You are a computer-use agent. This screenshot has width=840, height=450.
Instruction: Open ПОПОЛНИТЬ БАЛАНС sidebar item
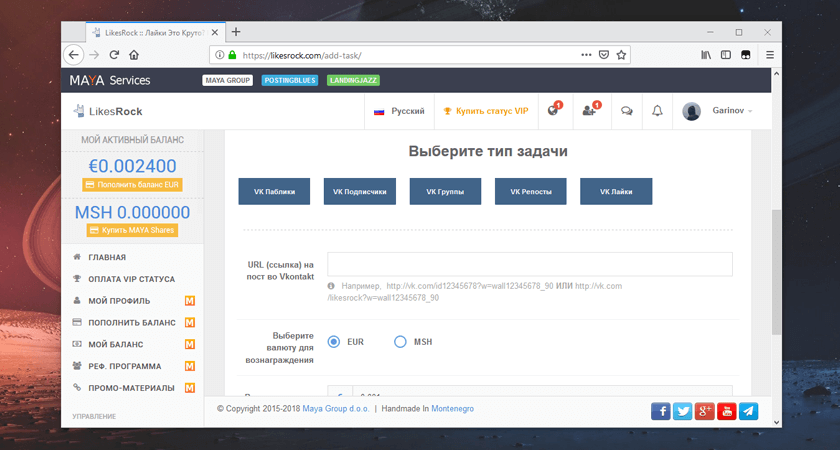pos(133,322)
